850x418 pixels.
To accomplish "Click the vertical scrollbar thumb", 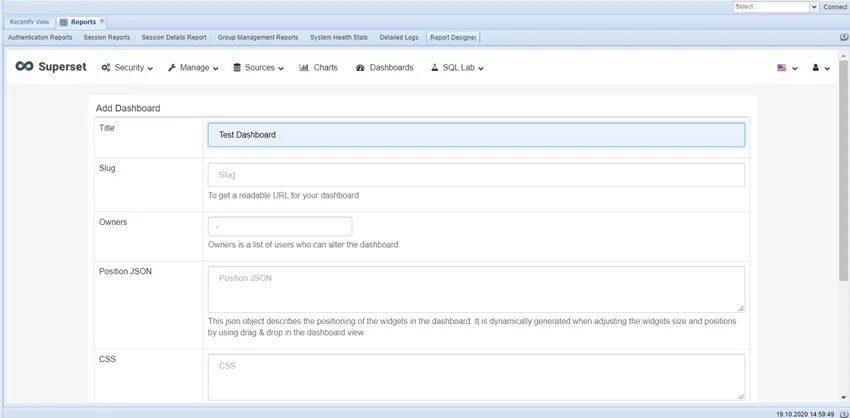I will click(843, 171).
